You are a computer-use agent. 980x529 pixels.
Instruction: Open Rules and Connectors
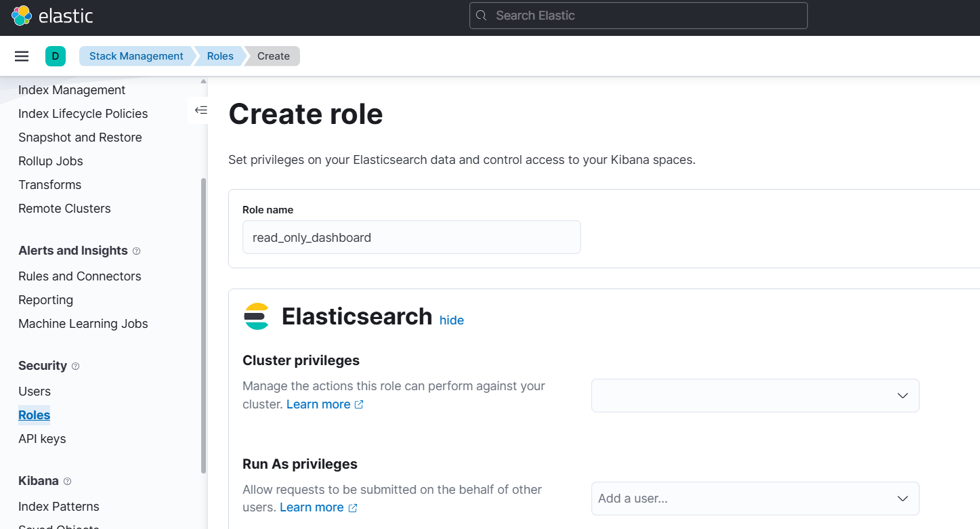tap(80, 276)
